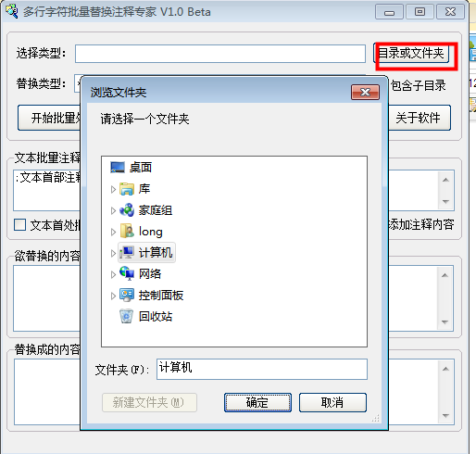Expand the 库 tree node arrow
The width and height of the screenshot is (476, 454).
(x=113, y=189)
